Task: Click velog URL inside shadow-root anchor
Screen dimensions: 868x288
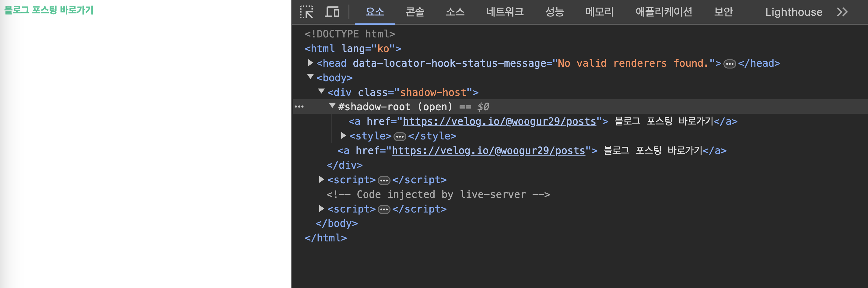Action: tap(499, 121)
